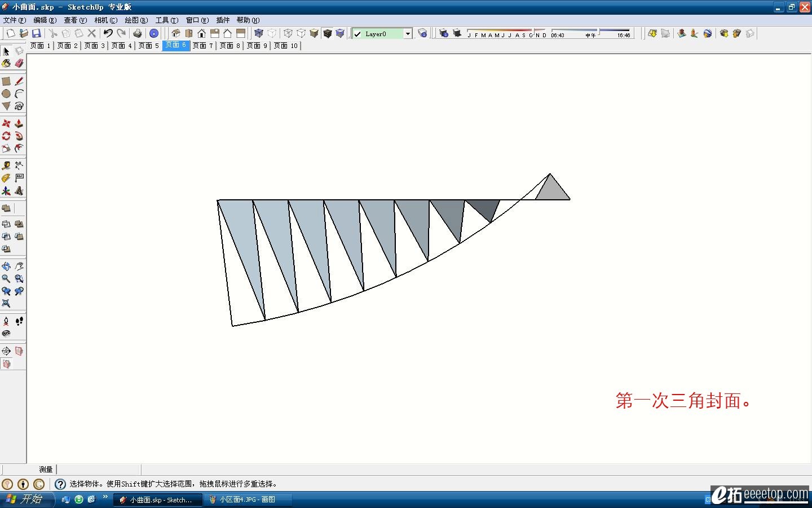
Task: Pick the Freehand tool
Action: (19, 106)
